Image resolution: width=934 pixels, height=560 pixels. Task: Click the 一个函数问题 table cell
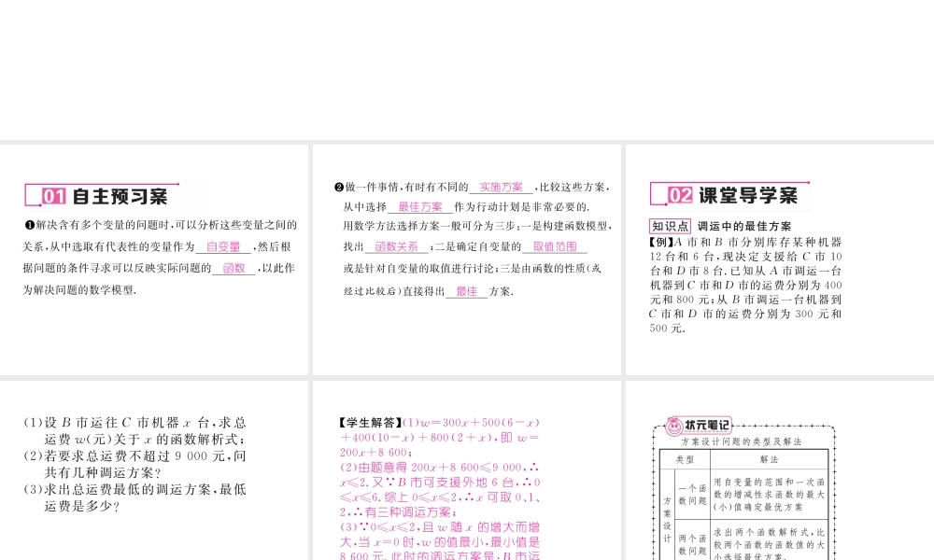click(692, 495)
